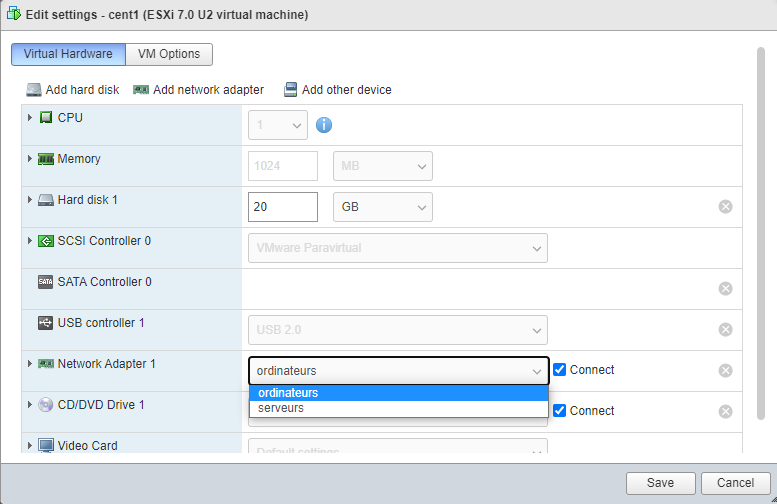Viewport: 777px width, 504px height.
Task: Click the Add hard disk icon
Action: point(34,90)
